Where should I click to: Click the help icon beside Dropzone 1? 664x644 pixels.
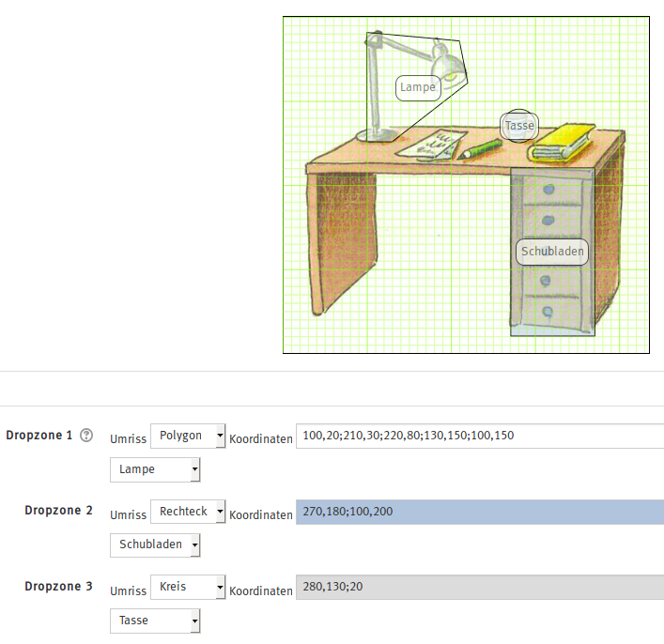87,436
